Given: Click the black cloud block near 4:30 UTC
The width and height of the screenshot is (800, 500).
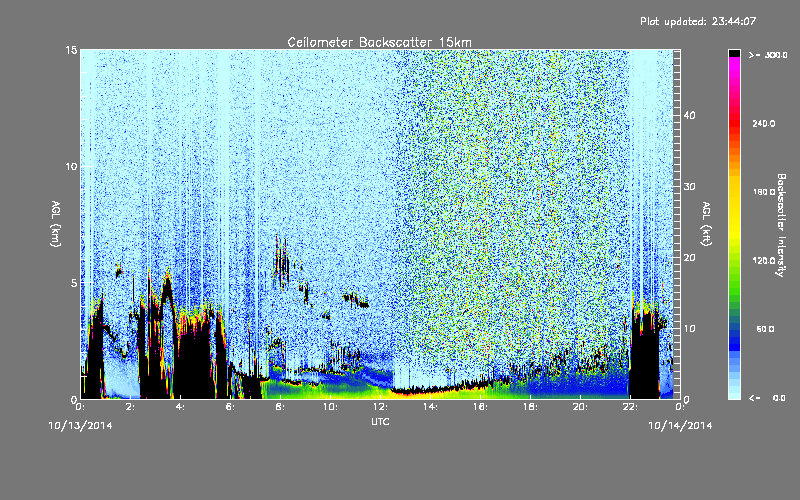Looking at the screenshot, I should (193, 357).
